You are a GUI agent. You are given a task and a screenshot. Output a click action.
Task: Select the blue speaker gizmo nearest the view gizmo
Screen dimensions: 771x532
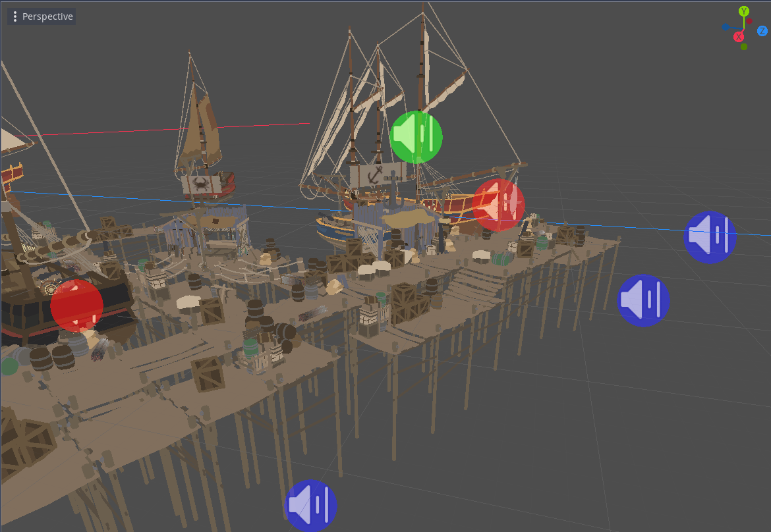click(x=710, y=237)
